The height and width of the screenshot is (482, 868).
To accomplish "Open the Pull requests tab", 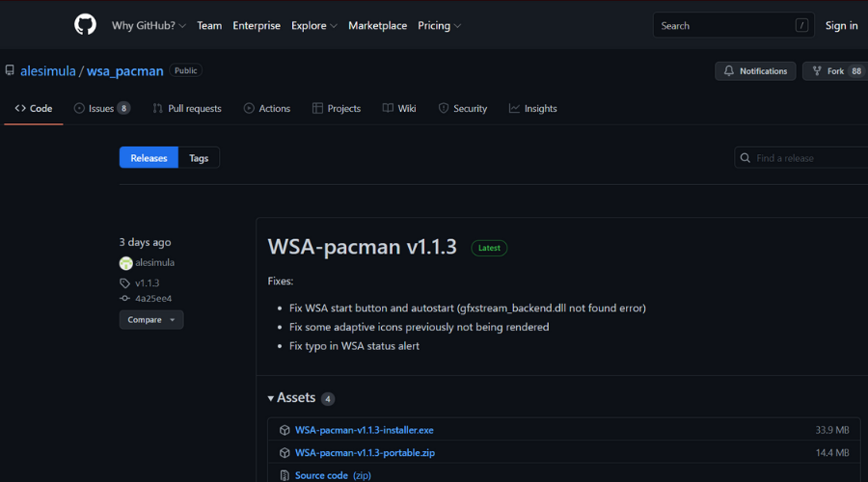I will (187, 109).
